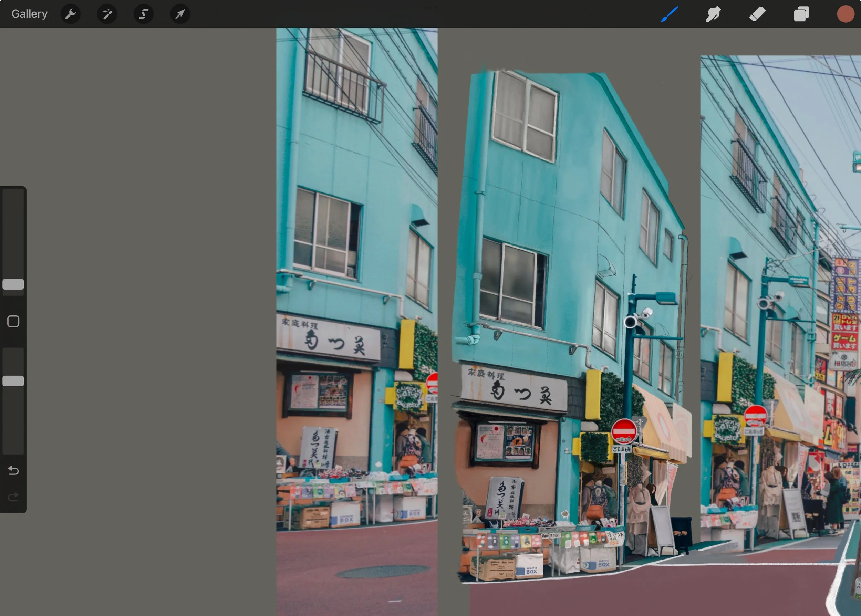The image size is (861, 616).
Task: Activate the Selection S-shaped tool
Action: (x=143, y=14)
